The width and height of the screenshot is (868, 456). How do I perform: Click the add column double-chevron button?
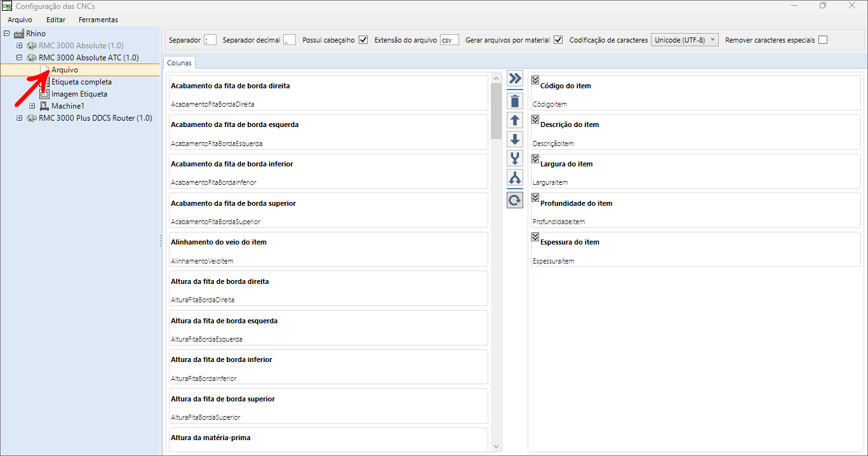tap(515, 78)
